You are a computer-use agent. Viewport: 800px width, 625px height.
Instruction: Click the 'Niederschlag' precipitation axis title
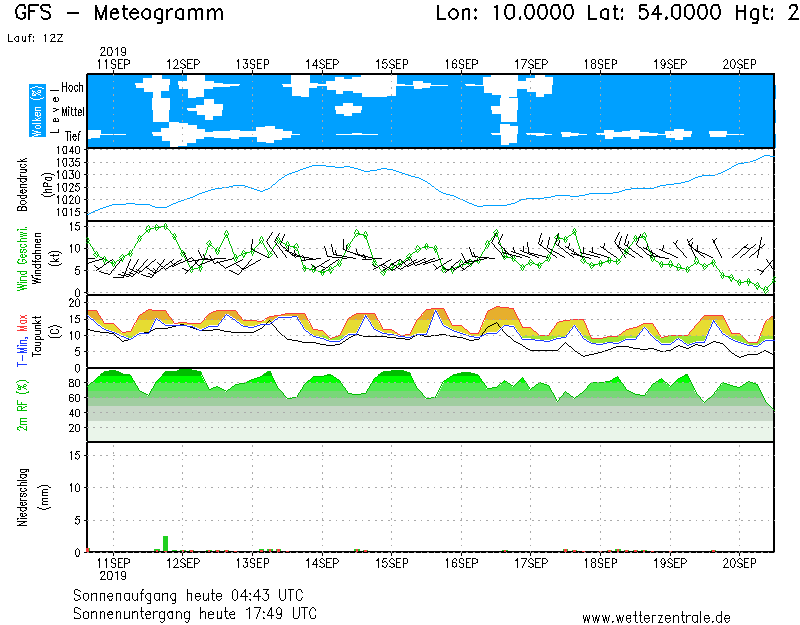click(22, 497)
